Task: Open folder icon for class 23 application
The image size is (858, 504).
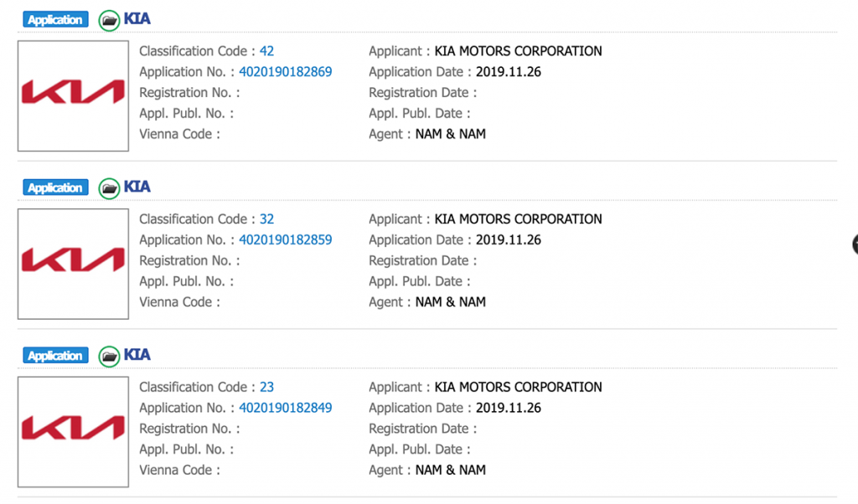Action: pos(109,356)
